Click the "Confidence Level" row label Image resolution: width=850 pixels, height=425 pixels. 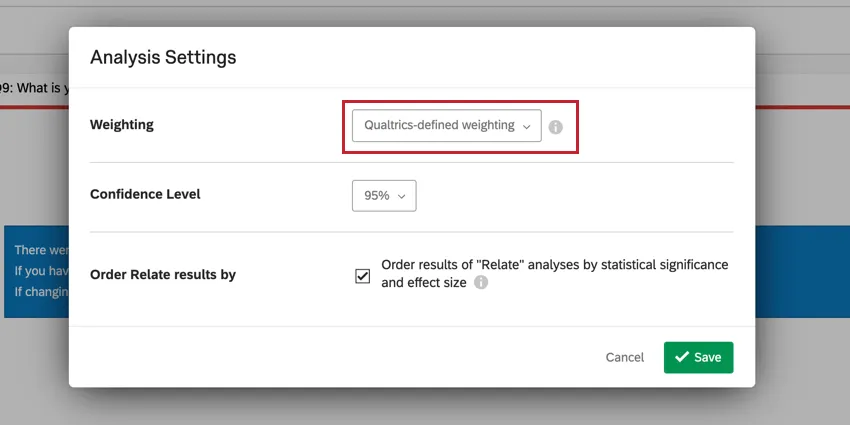click(145, 194)
